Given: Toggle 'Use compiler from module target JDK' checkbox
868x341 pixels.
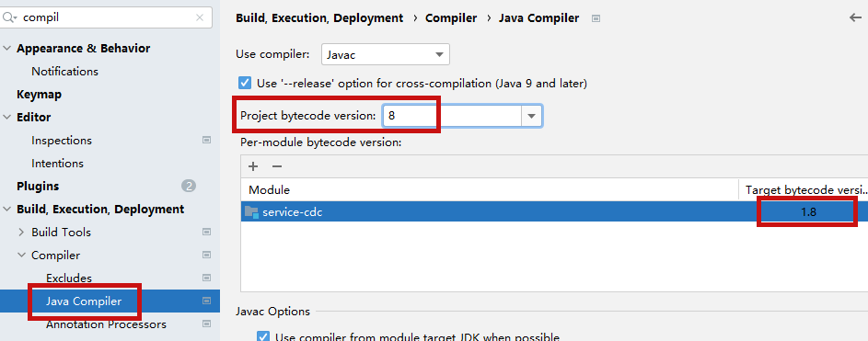Looking at the screenshot, I should click(264, 336).
